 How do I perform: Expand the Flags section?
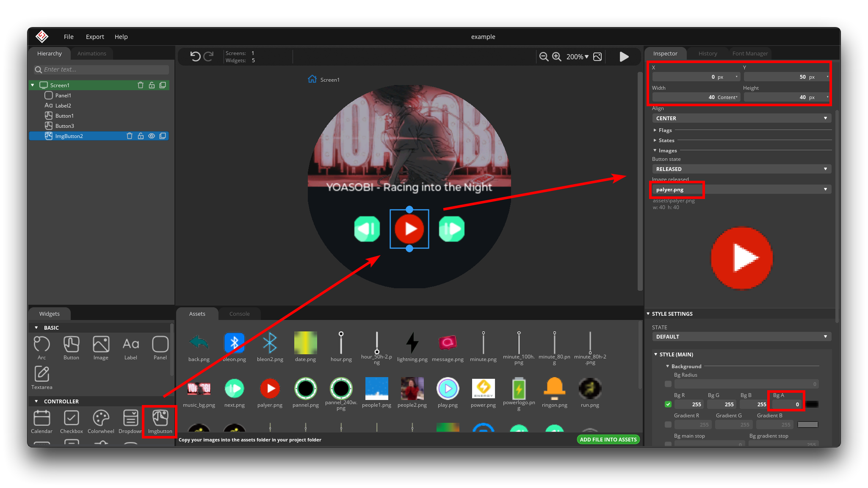pos(655,130)
